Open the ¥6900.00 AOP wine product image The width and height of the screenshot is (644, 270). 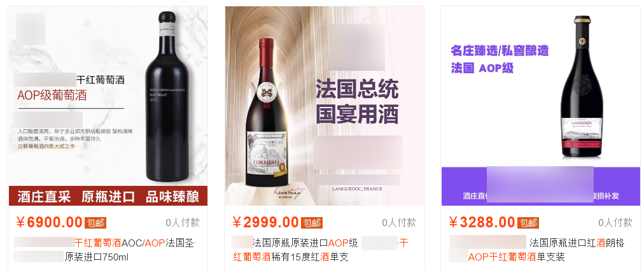tap(108, 106)
